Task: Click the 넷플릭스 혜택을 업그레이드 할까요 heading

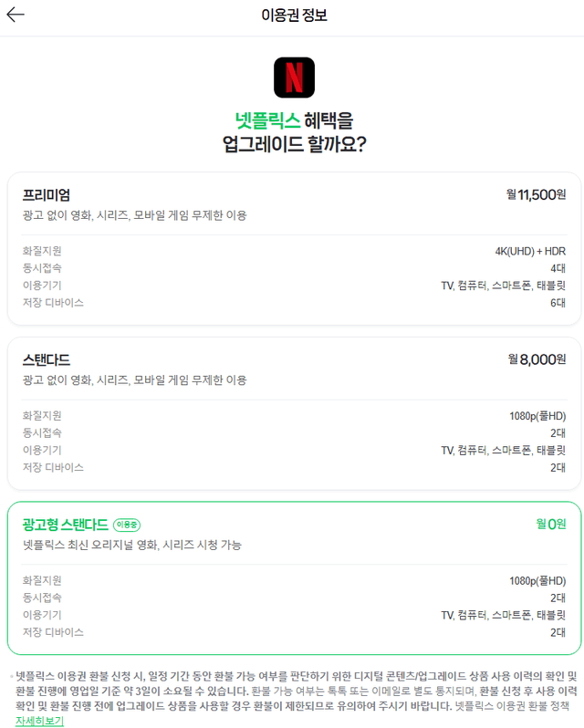Action: pos(294,131)
